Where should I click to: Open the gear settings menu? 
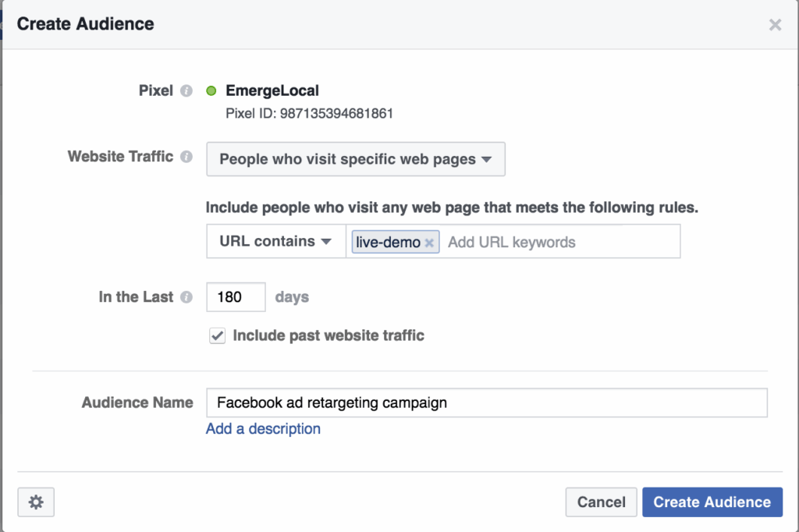coord(36,502)
